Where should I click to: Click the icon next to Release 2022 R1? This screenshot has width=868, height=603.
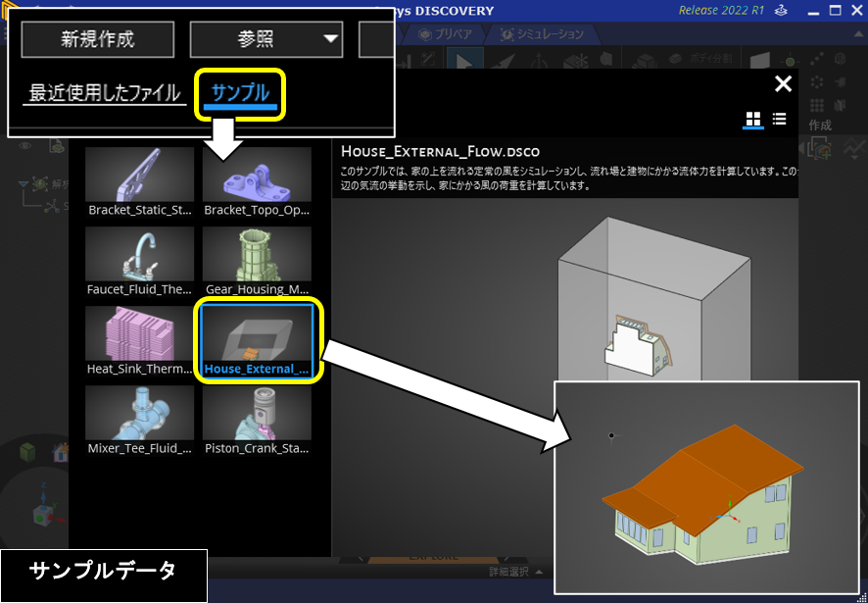[x=781, y=11]
